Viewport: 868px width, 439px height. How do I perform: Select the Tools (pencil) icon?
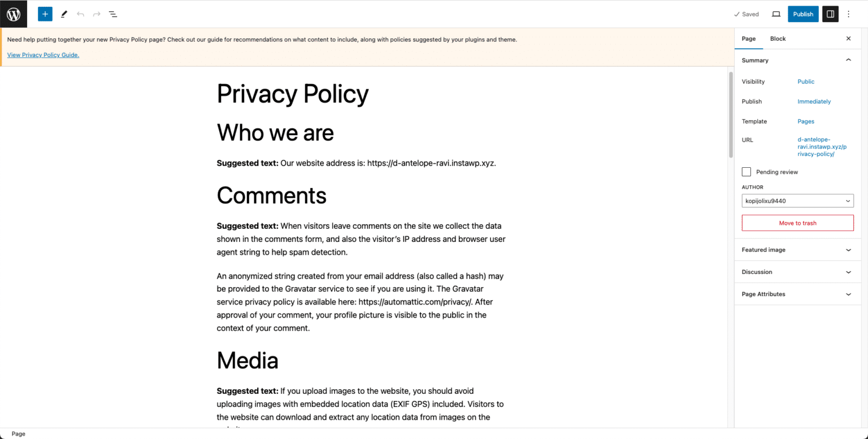click(64, 14)
